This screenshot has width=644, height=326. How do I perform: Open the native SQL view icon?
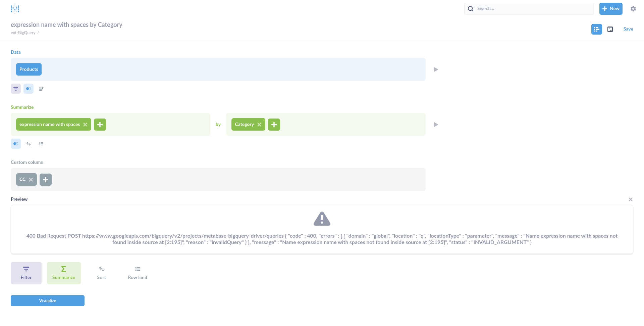click(610, 29)
